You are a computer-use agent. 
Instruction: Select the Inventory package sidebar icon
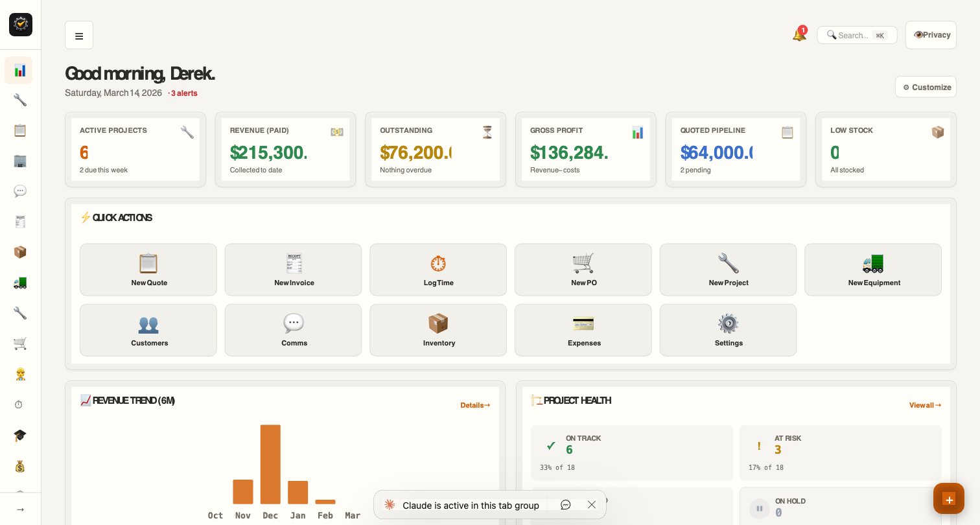[19, 251]
